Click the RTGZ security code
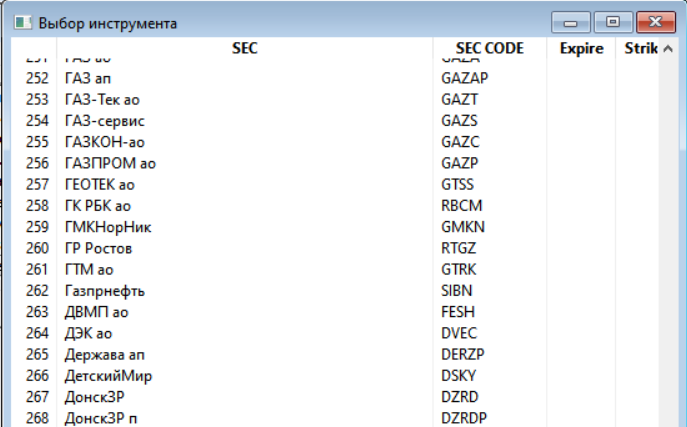Viewport: 687px width, 427px height. click(458, 248)
